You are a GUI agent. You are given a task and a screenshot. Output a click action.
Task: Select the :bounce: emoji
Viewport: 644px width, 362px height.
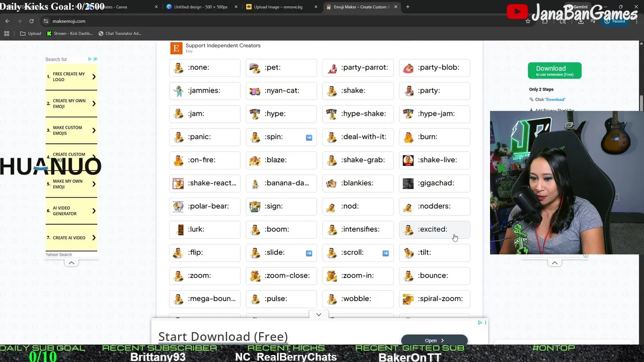(435, 276)
